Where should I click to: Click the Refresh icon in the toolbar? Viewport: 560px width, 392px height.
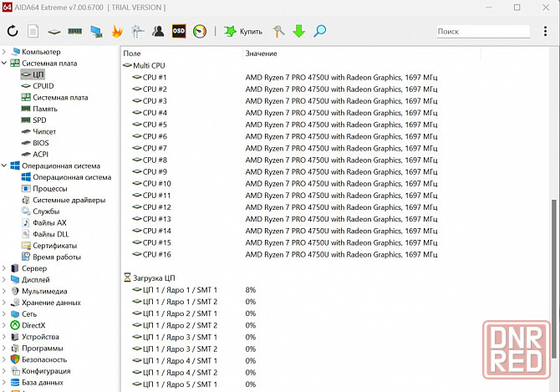pos(13,32)
